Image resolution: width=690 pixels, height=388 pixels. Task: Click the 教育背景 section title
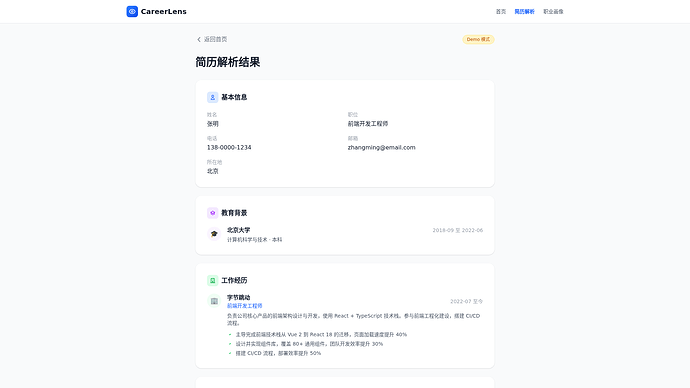point(234,213)
